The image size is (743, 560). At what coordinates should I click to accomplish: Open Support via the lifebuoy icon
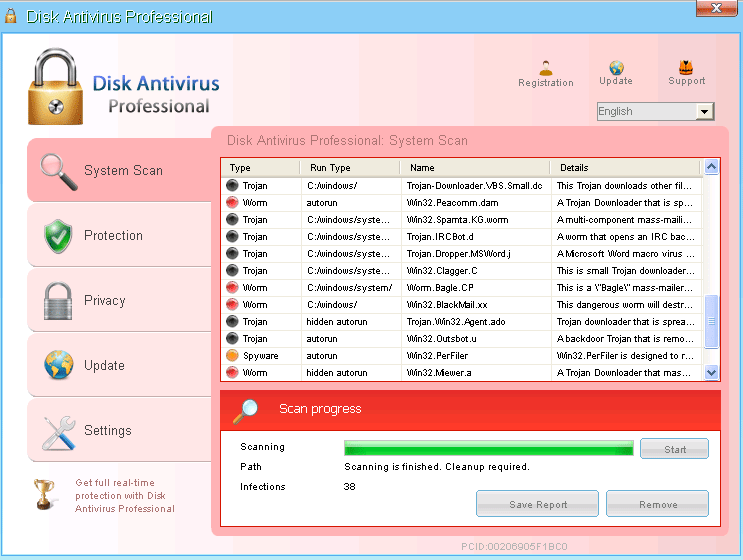point(686,67)
